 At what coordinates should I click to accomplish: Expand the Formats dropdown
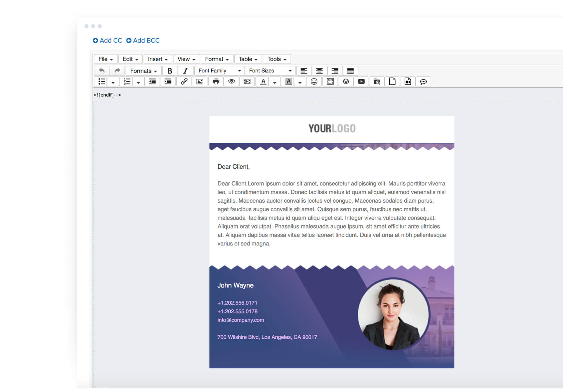click(x=143, y=70)
